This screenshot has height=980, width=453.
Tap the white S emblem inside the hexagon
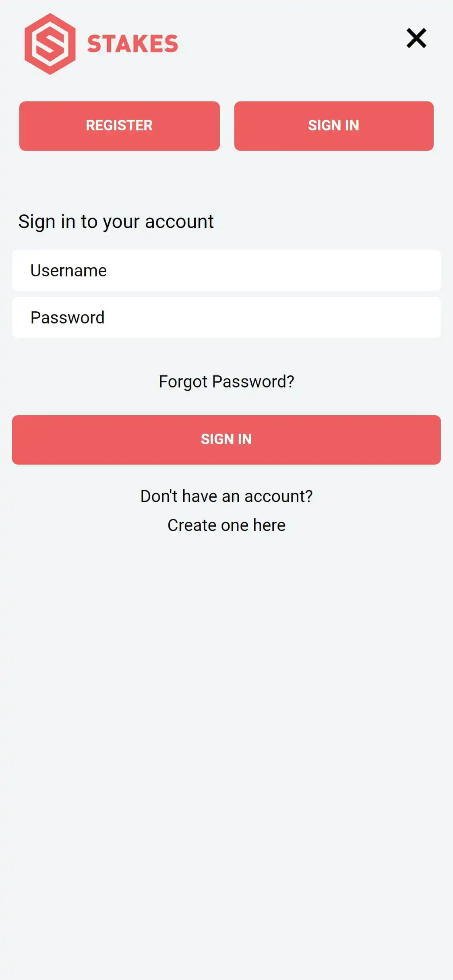pos(50,44)
